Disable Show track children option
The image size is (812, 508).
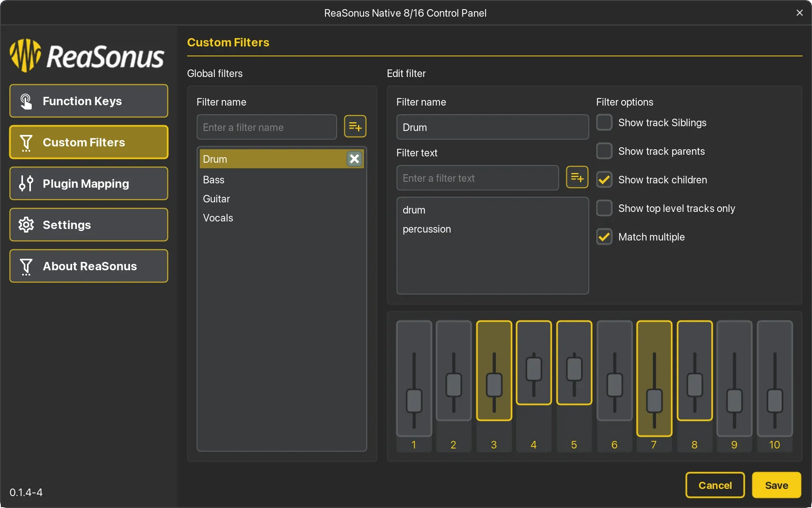click(x=604, y=180)
